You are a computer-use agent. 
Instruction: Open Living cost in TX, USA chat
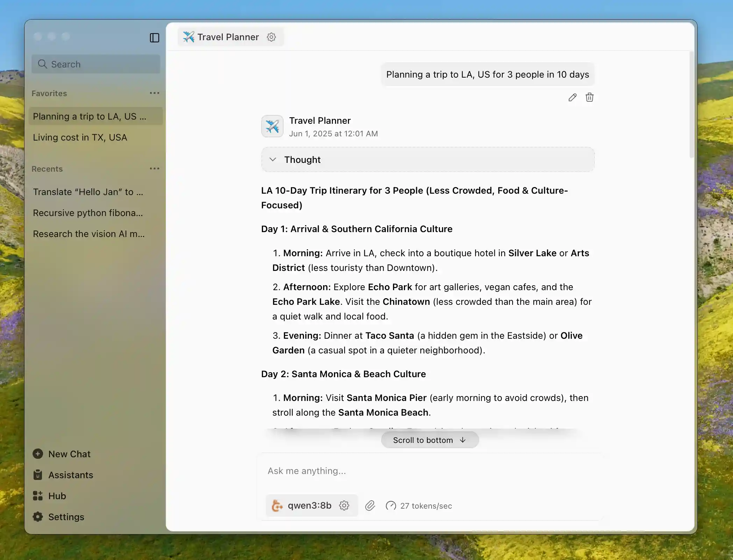[80, 137]
